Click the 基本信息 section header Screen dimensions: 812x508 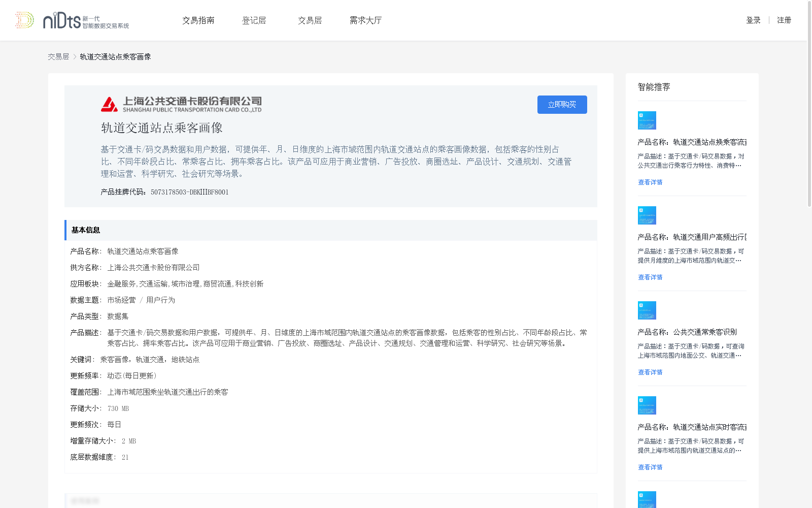click(x=331, y=230)
